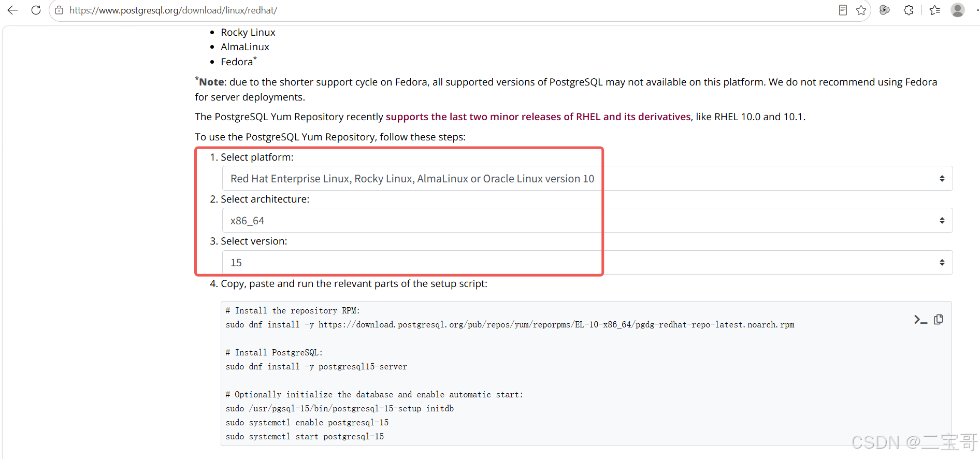Open the favorites list star-with-lines icon
The width and height of the screenshot is (980, 459).
point(935,10)
